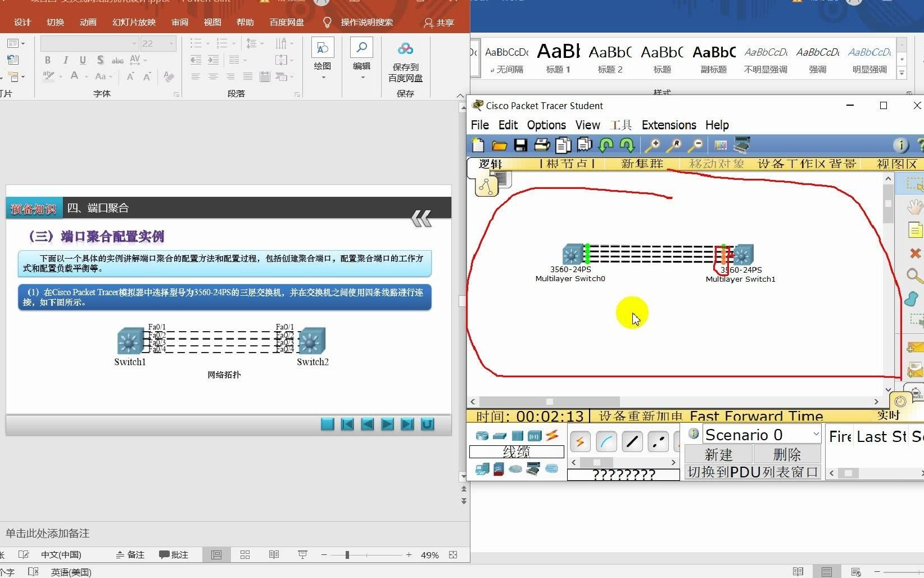Click the Copy icon in Packet Tracer
924x578 pixels.
(563, 145)
